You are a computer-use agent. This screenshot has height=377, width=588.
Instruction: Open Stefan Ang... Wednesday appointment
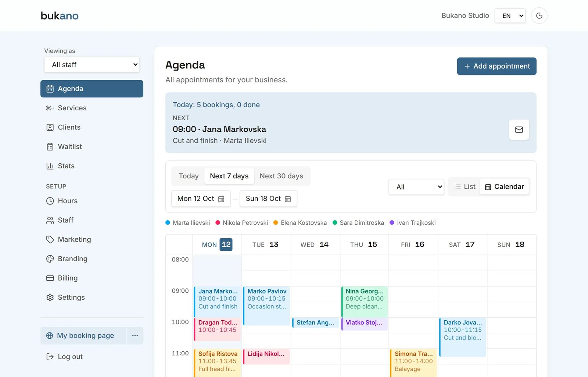[315, 323]
